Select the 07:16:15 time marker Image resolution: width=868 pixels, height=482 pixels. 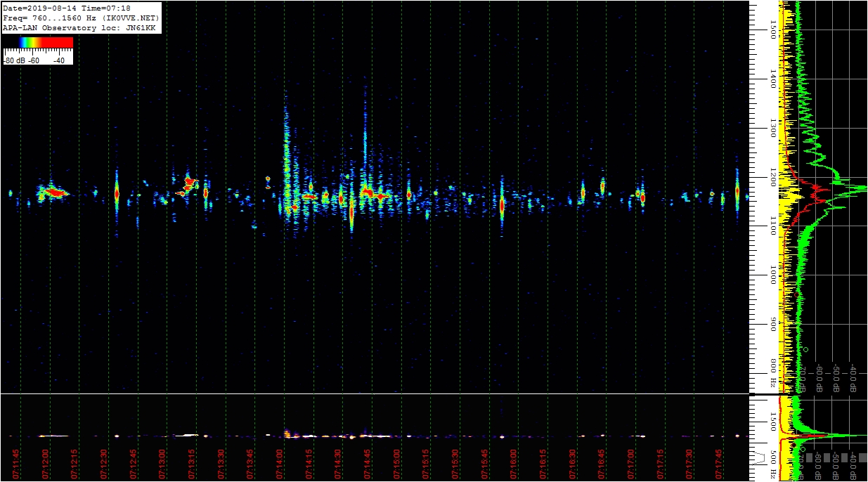point(543,464)
